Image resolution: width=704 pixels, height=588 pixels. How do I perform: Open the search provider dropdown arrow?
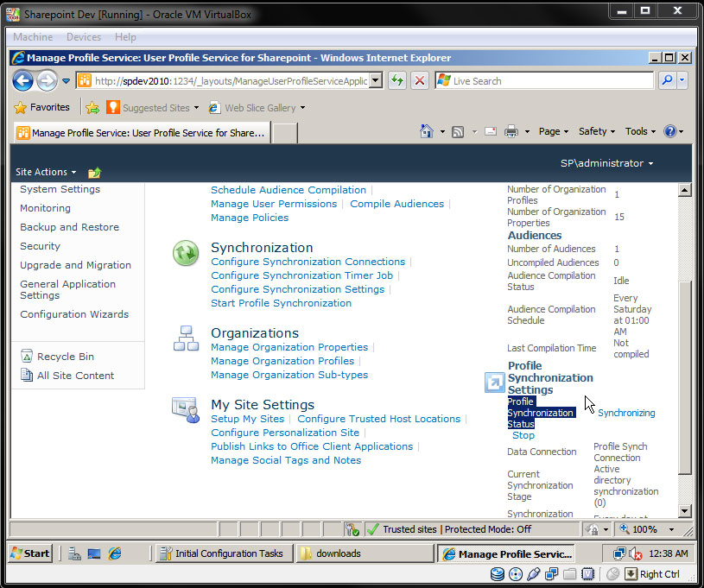point(682,81)
